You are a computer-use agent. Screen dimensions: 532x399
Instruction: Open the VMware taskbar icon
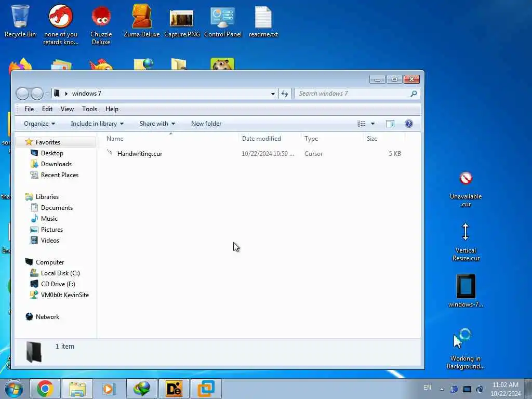tap(206, 389)
